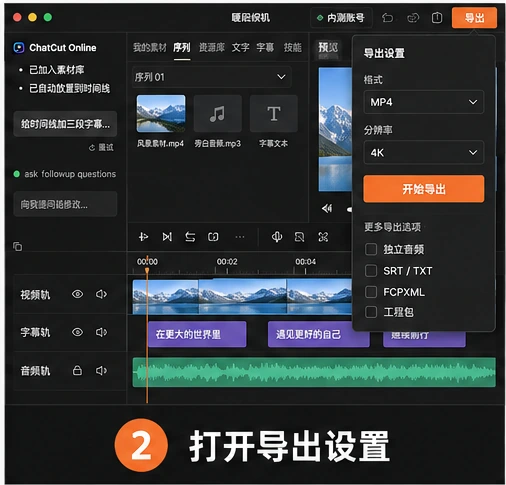Click the crop frame icon in the timeline toolbar

(299, 237)
